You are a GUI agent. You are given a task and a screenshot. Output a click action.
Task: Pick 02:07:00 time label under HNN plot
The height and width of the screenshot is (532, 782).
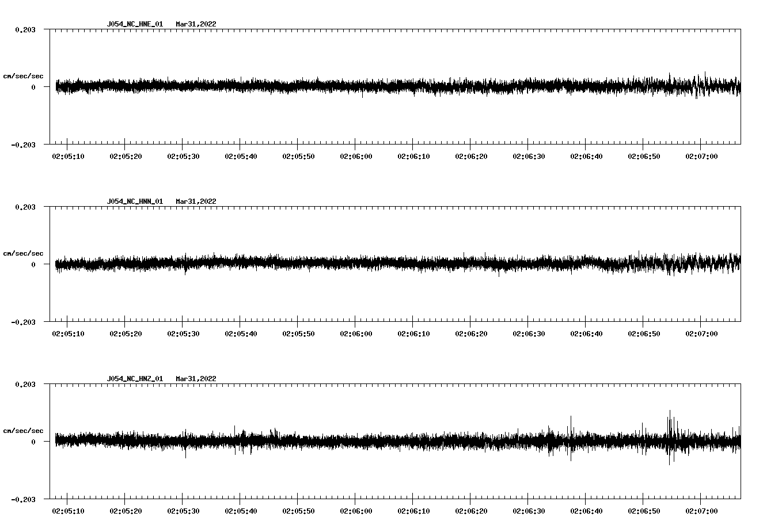701,334
